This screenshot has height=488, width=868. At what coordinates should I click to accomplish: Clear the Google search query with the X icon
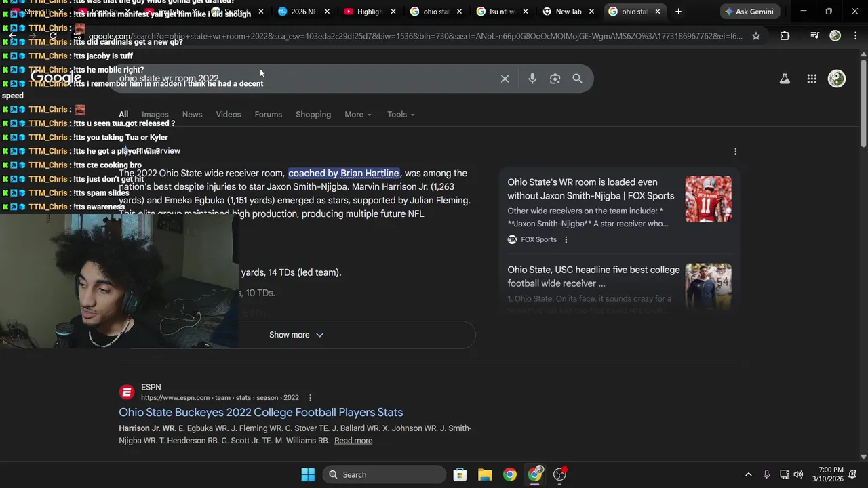(505, 79)
